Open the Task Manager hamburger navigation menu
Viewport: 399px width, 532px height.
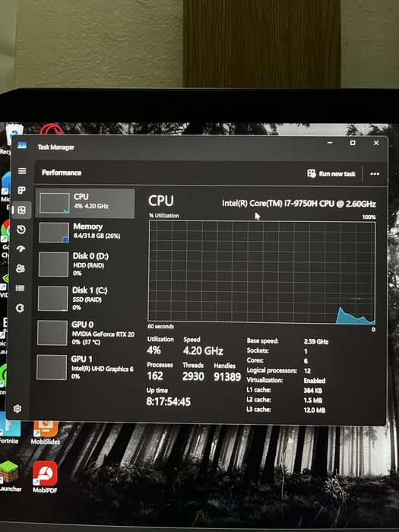(x=22, y=171)
